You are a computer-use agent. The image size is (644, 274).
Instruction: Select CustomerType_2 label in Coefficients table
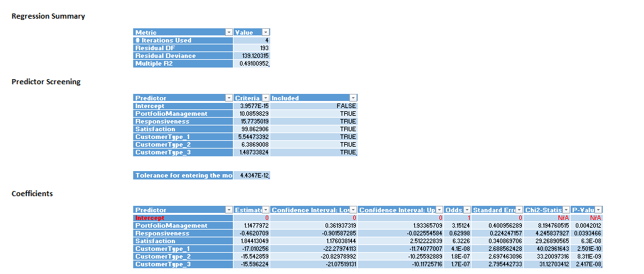[183, 257]
